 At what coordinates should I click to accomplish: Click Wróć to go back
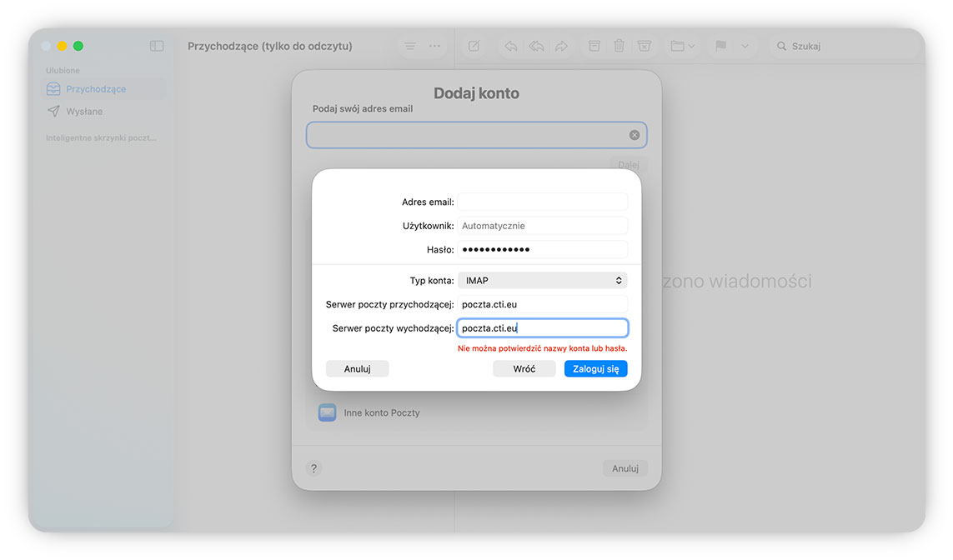click(x=524, y=368)
